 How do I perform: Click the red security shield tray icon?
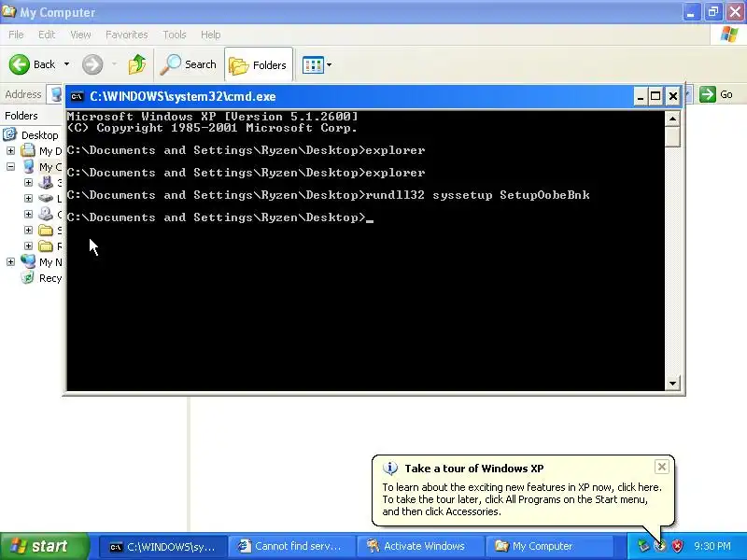click(x=677, y=546)
